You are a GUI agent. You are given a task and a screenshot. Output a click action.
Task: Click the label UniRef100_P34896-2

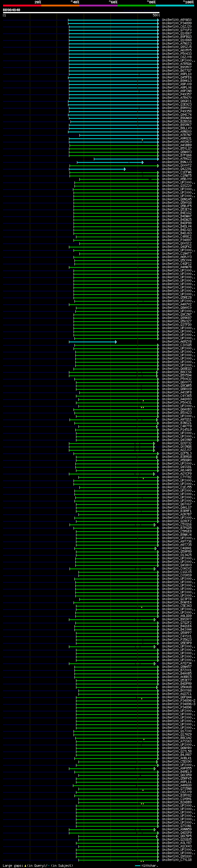(179, 701)
